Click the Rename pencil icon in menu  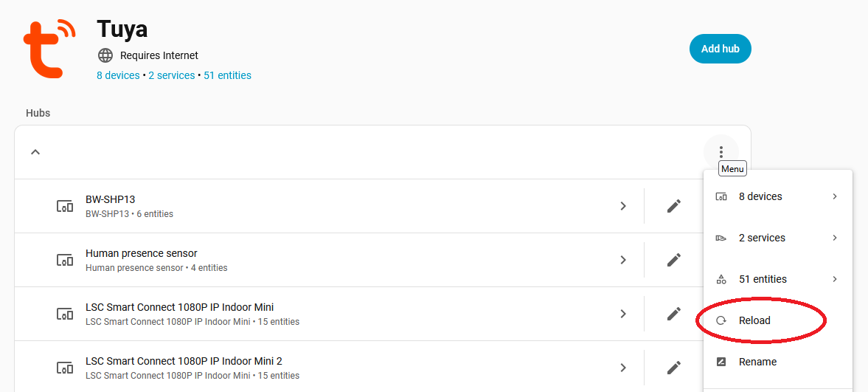(722, 362)
